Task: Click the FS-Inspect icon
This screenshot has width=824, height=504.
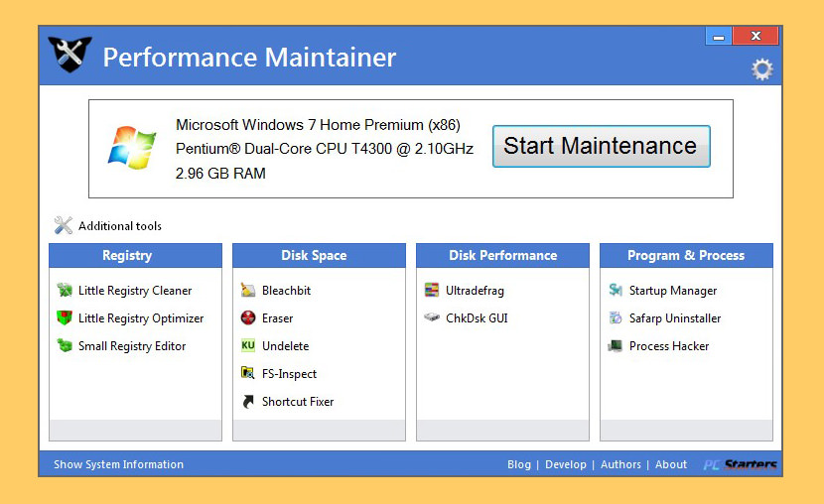Action: pyautogui.click(x=247, y=373)
